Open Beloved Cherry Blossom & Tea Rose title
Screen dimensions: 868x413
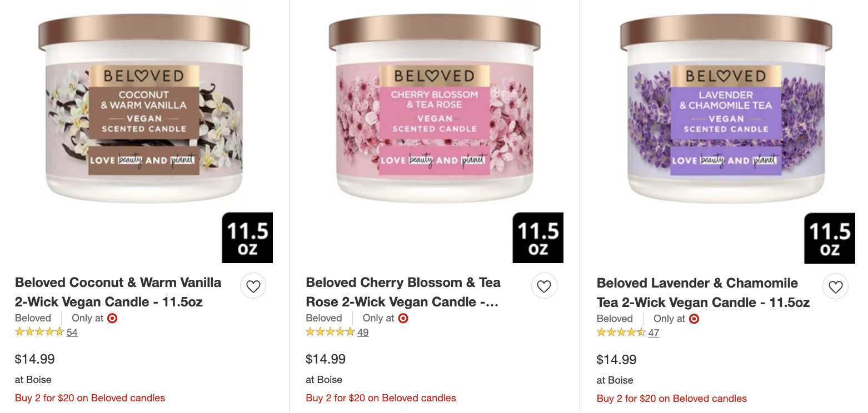pyautogui.click(x=403, y=292)
